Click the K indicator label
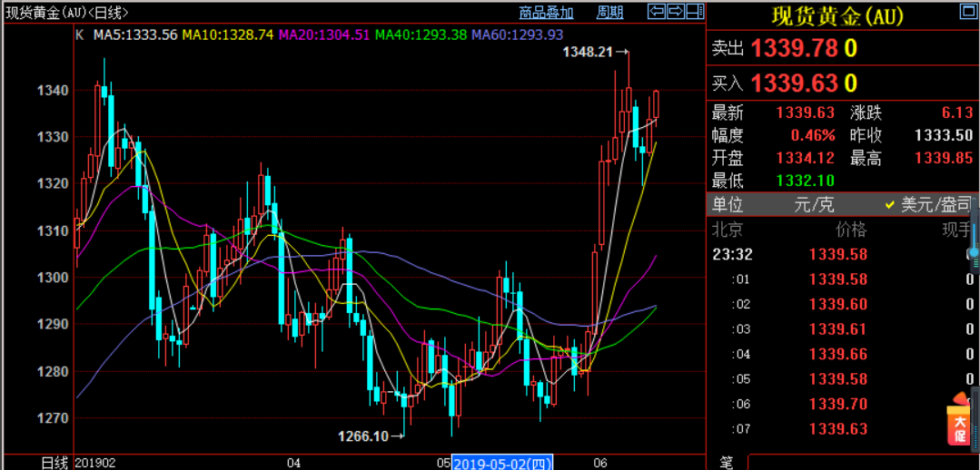This screenshot has height=470, width=980. [79, 35]
